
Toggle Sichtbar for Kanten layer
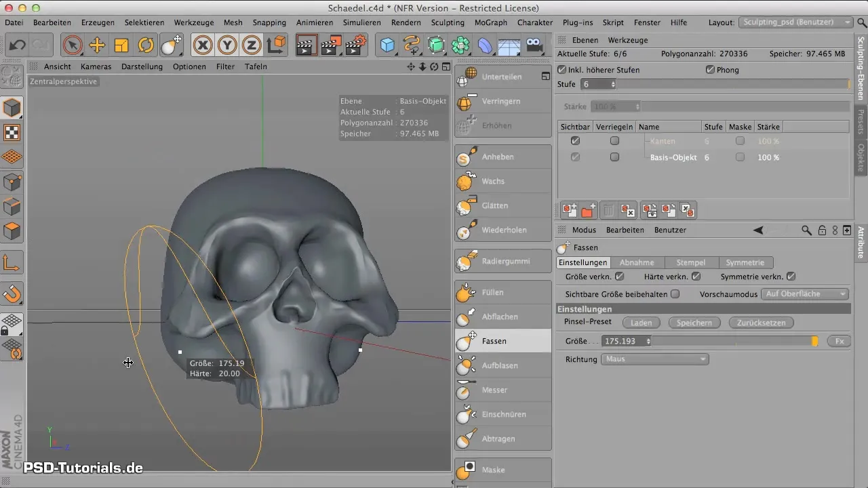pyautogui.click(x=575, y=141)
